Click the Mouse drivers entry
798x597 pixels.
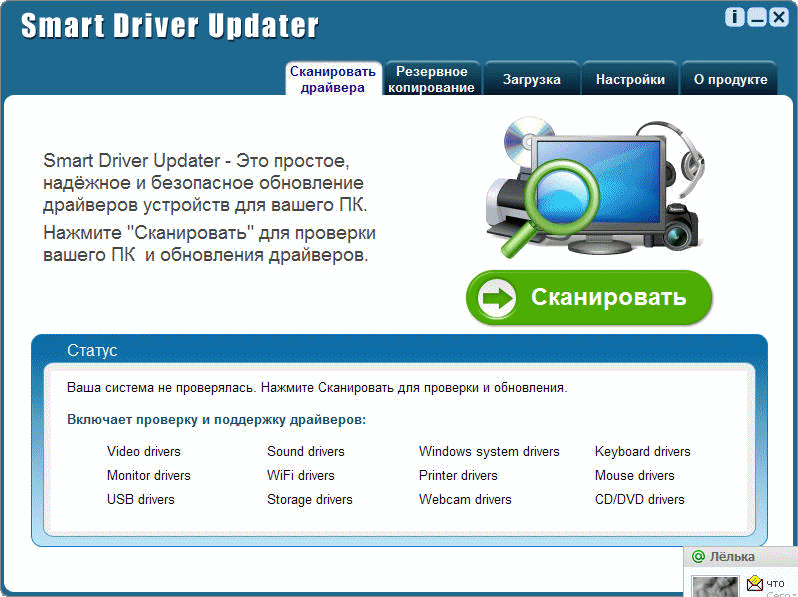[635, 475]
